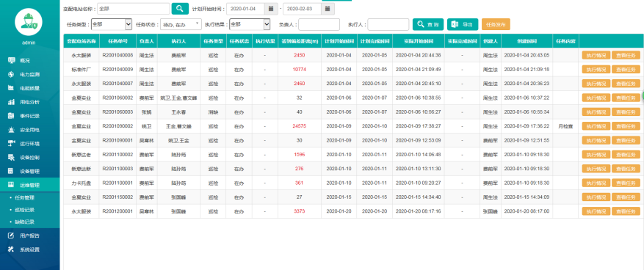Click 执行情况 for task R2001040009
644x270 pixels.
coord(596,70)
